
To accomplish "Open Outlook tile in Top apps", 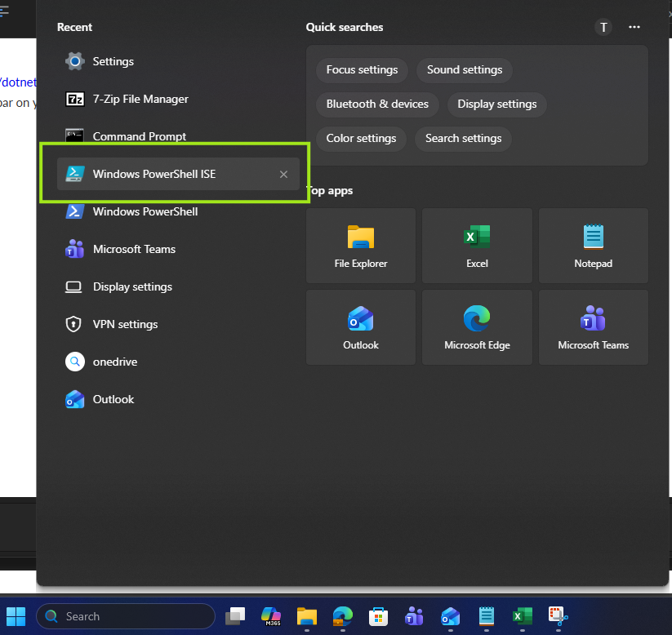I will [x=361, y=327].
